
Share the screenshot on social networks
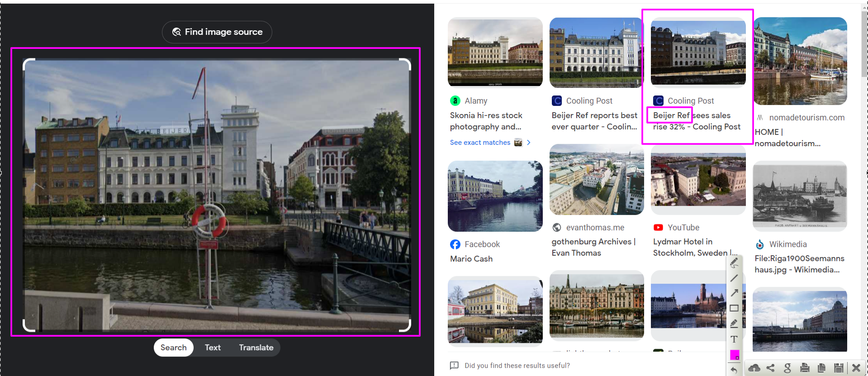click(x=770, y=368)
